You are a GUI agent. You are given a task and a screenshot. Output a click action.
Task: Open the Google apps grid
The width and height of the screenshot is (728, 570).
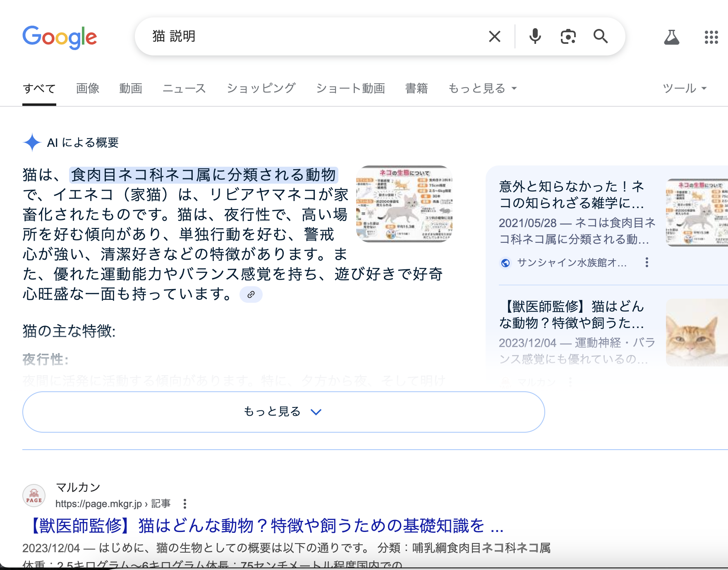[x=711, y=37]
